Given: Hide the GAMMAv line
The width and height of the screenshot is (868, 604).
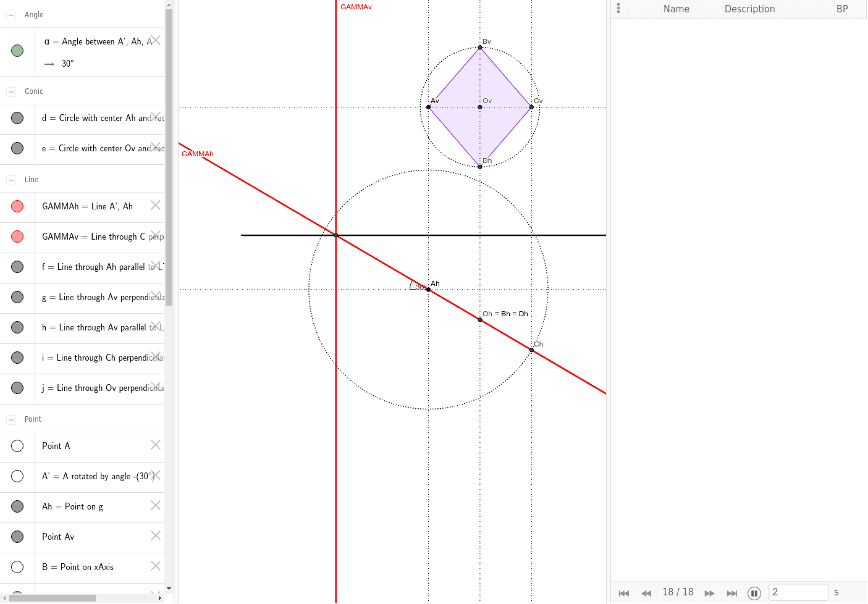Looking at the screenshot, I should 17,237.
